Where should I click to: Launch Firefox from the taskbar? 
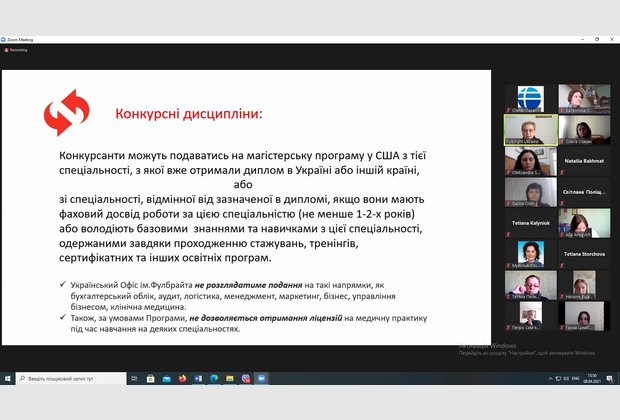point(182,378)
